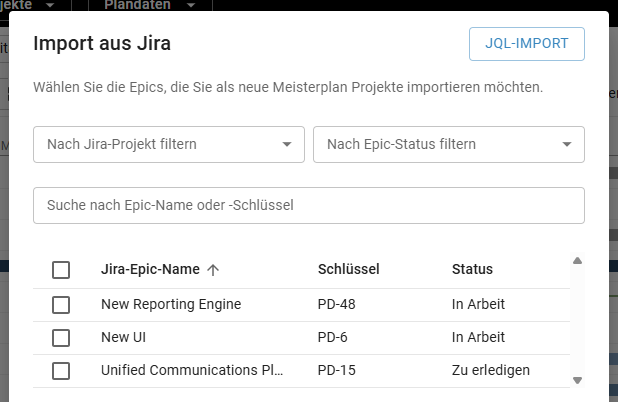
Task: Focus the Epic name or key search field
Action: 309,205
